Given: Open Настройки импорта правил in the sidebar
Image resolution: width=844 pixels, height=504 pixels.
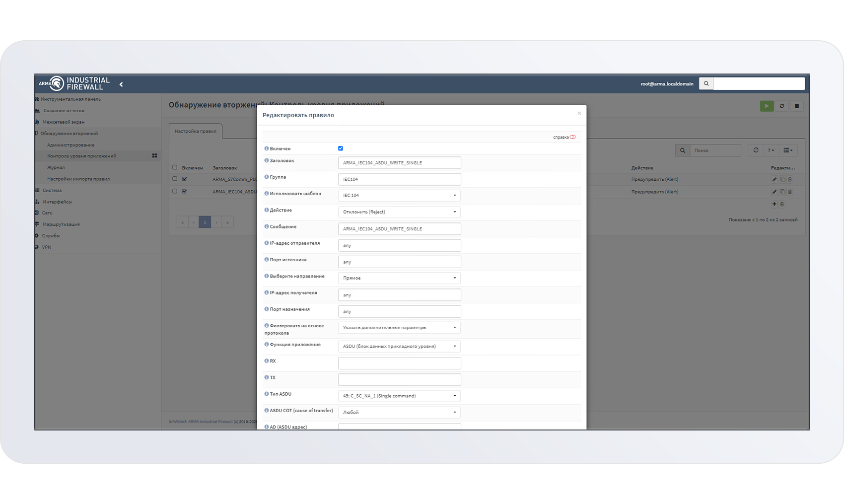Looking at the screenshot, I should coord(78,179).
